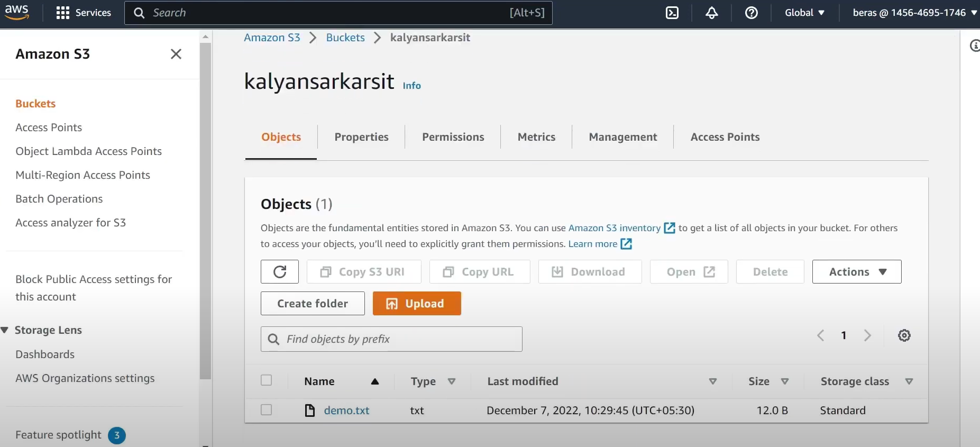Click the Copy S3 URI button

coord(364,272)
